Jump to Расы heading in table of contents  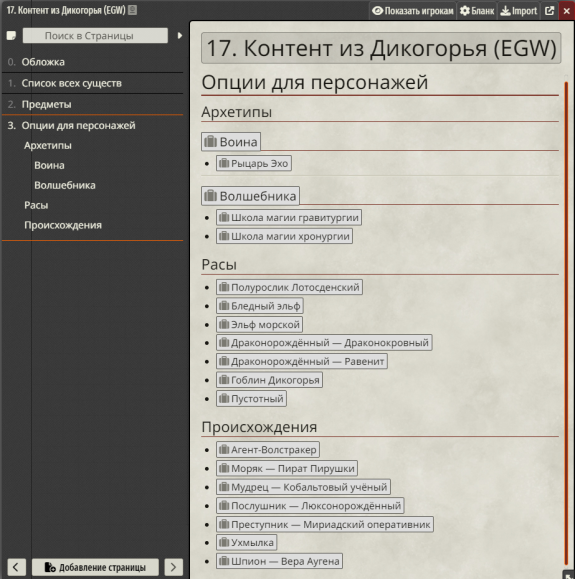coord(36,205)
